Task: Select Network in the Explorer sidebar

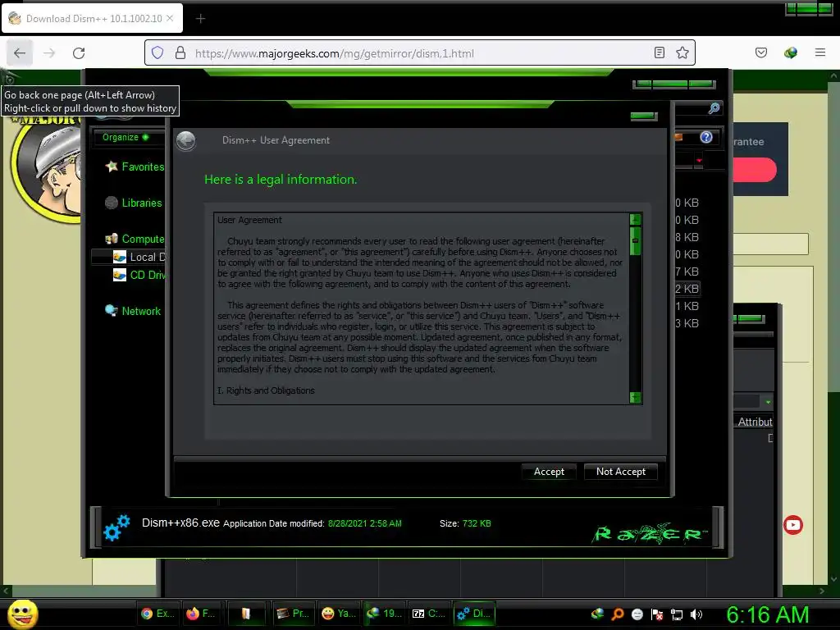Action: click(141, 311)
